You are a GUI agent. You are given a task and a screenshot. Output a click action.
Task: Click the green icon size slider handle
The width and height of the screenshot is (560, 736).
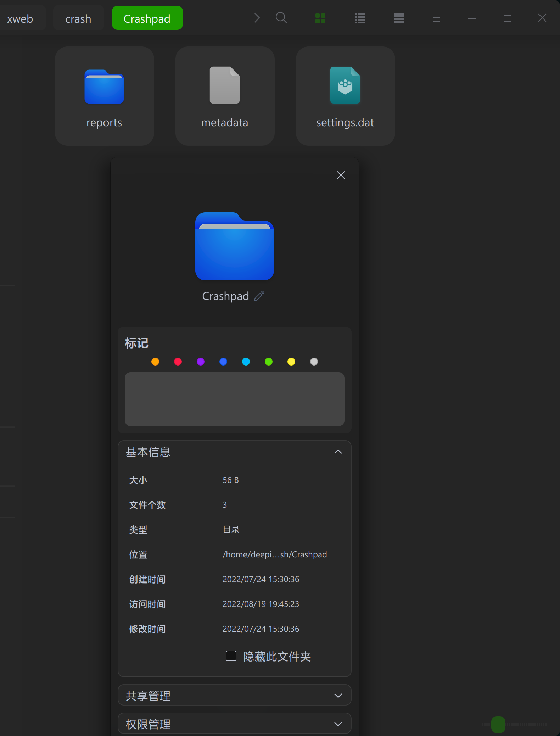(x=498, y=725)
